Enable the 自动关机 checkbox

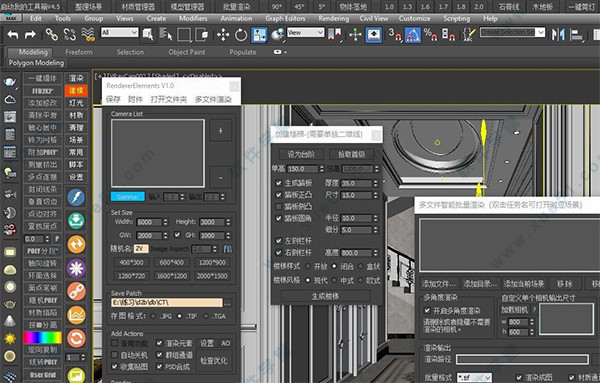(x=114, y=355)
